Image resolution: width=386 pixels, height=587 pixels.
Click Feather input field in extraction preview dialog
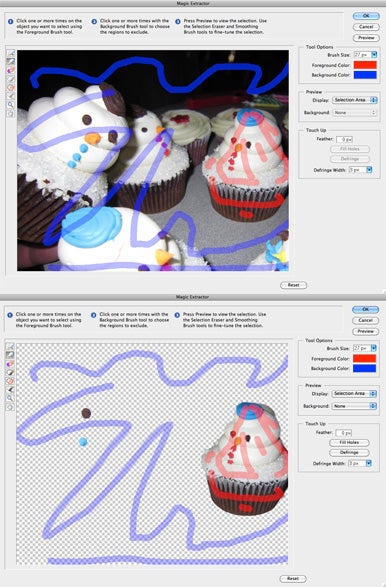(344, 433)
